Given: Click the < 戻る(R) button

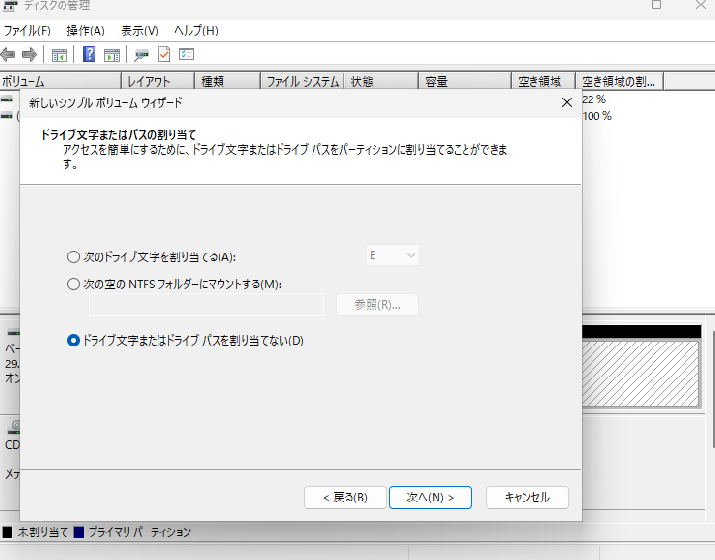Looking at the screenshot, I should click(x=344, y=497).
